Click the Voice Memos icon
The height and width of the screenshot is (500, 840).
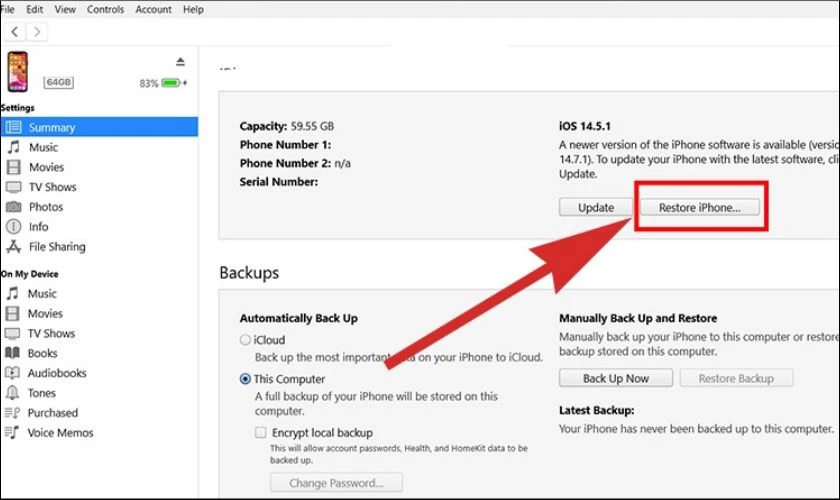[12, 432]
